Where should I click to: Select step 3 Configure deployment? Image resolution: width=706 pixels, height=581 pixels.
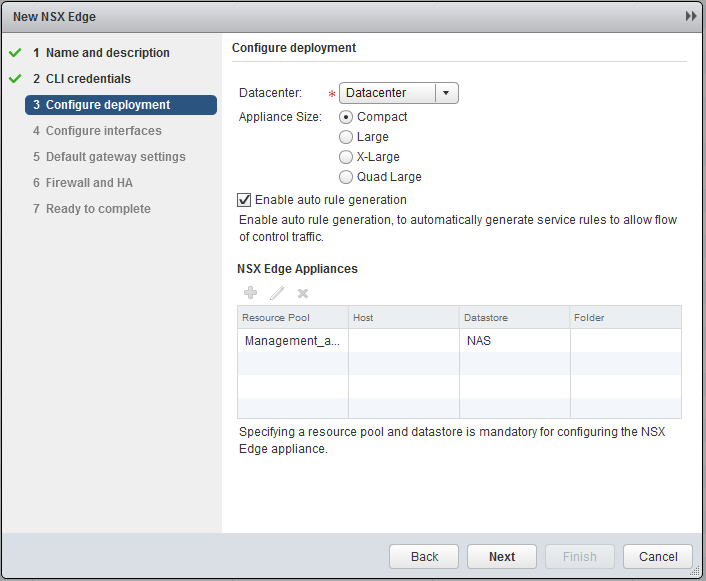[x=108, y=105]
